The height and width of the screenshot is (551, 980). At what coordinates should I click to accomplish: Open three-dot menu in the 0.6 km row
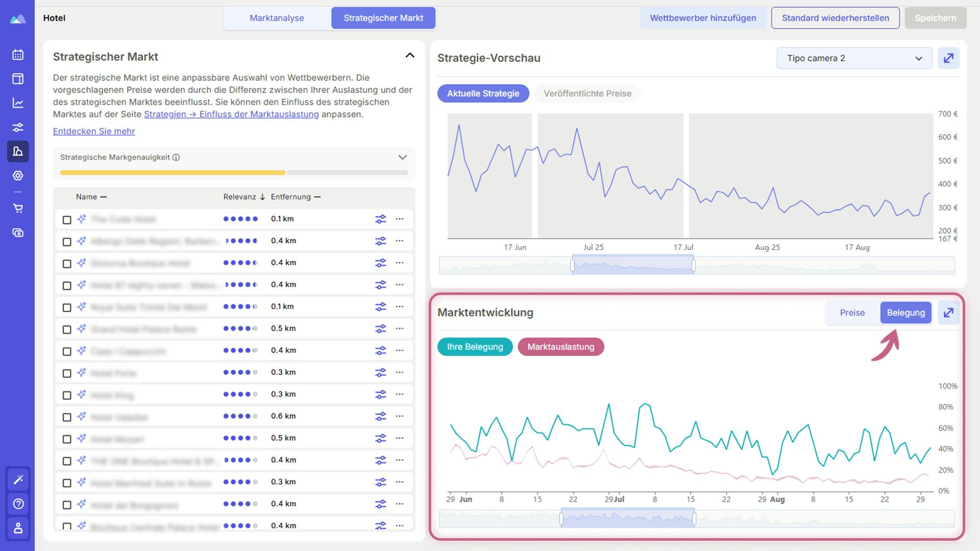(400, 416)
